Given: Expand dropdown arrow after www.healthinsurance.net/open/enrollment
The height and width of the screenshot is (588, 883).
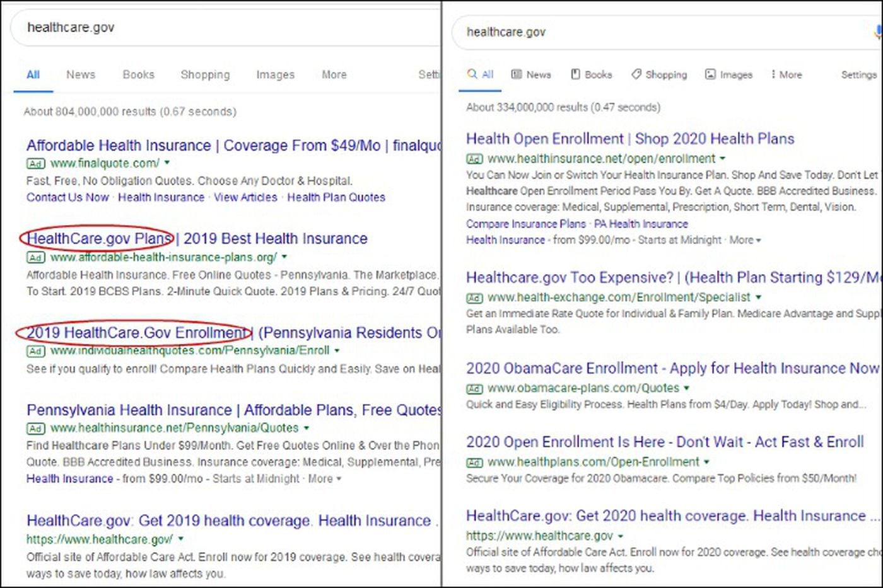Looking at the screenshot, I should pos(723,159).
